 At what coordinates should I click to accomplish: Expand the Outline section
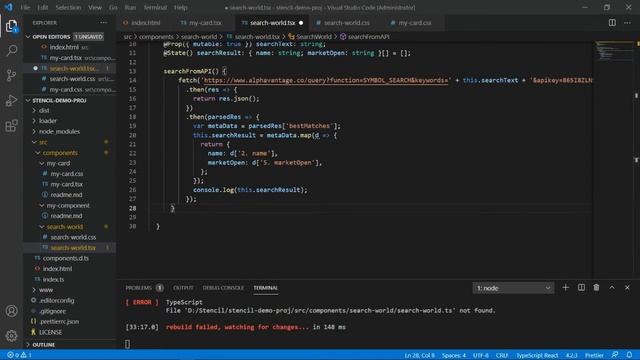point(43,345)
